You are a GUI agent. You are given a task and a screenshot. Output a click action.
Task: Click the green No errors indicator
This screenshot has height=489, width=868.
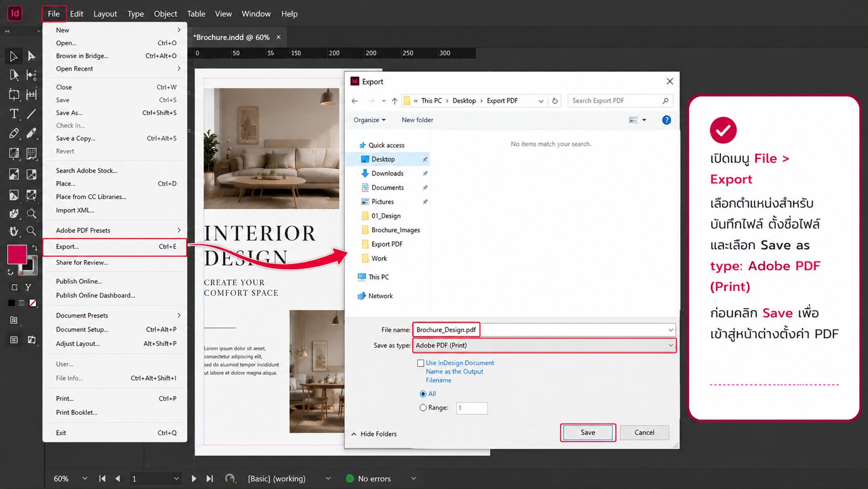pos(350,479)
